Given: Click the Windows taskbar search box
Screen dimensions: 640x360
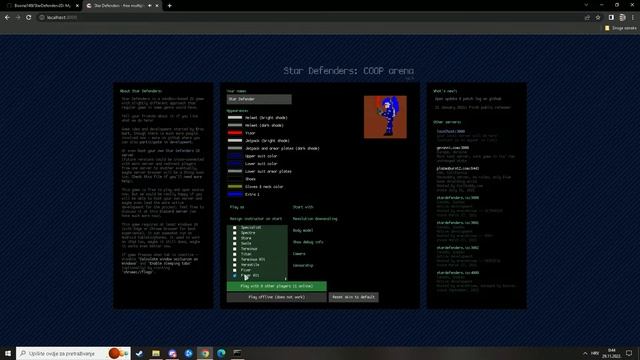Looking at the screenshot, I should [73, 353].
